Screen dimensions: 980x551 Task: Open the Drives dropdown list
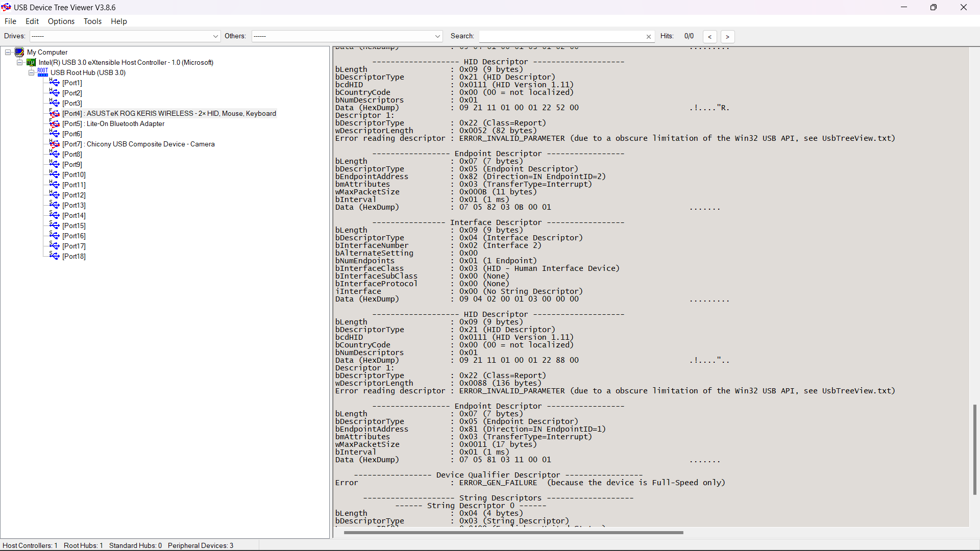click(x=215, y=36)
